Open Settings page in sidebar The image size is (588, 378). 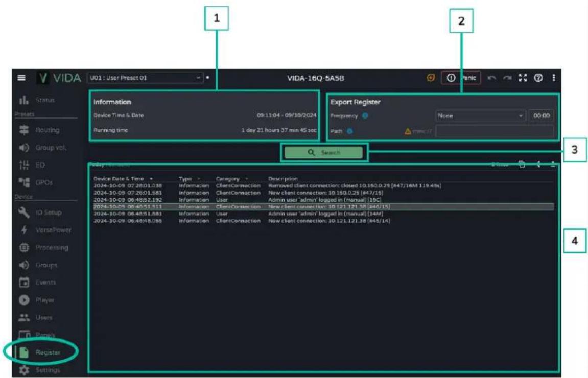tap(40, 370)
